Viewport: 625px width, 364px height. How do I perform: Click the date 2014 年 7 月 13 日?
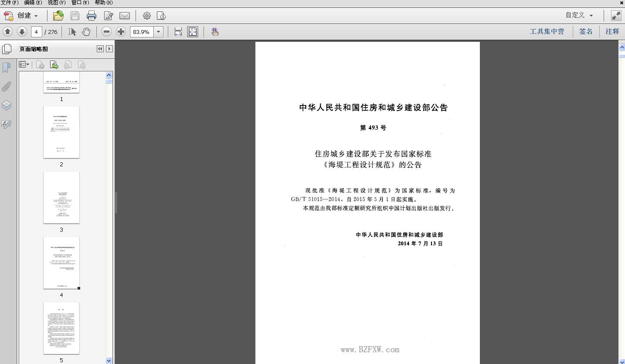point(420,243)
